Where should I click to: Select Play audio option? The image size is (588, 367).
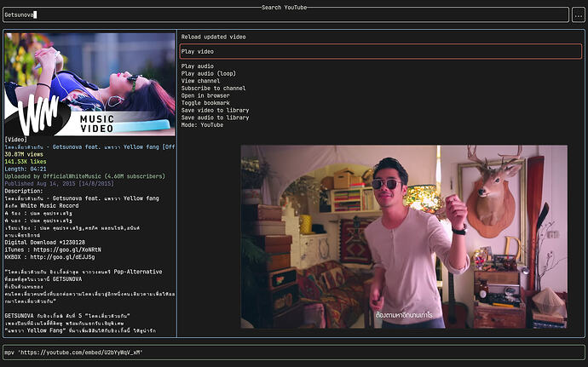point(197,66)
